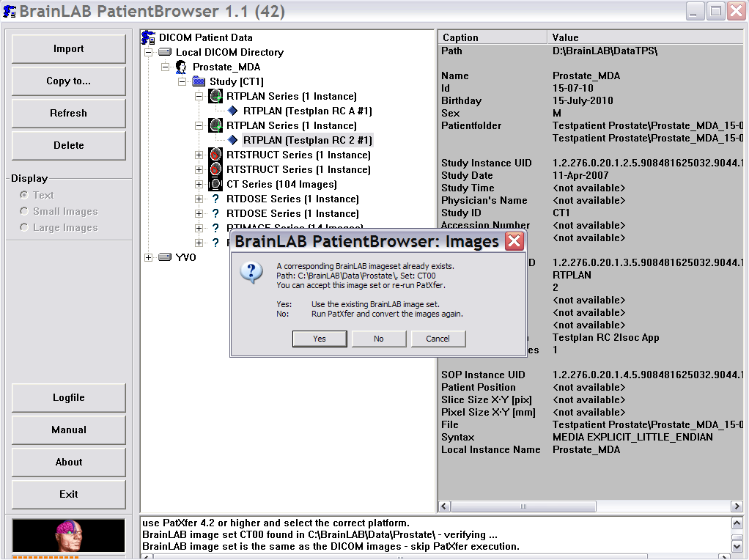This screenshot has height=560, width=749.
Task: Click Yes to use existing image set
Action: pyautogui.click(x=320, y=339)
